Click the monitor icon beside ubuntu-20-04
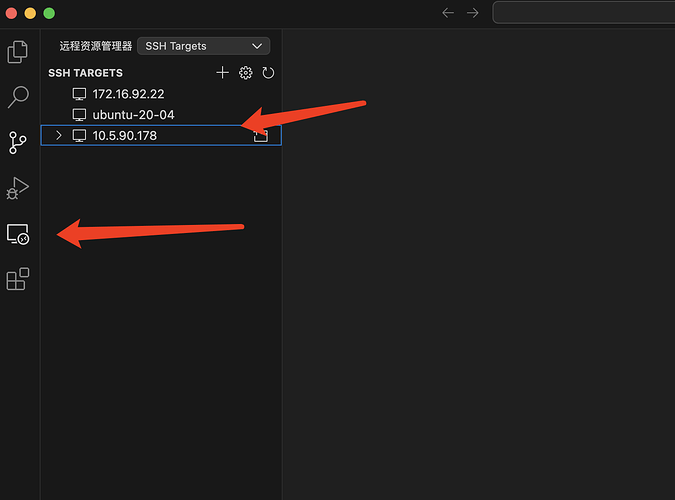This screenshot has width=675, height=500. [x=79, y=115]
